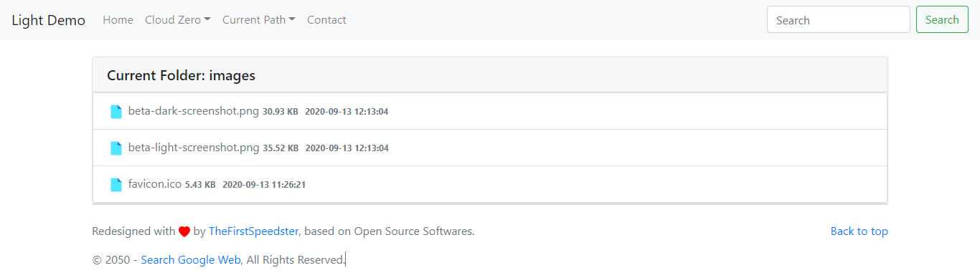The height and width of the screenshot is (278, 980).
Task: Click the 30.93 KB size label
Action: pos(281,112)
